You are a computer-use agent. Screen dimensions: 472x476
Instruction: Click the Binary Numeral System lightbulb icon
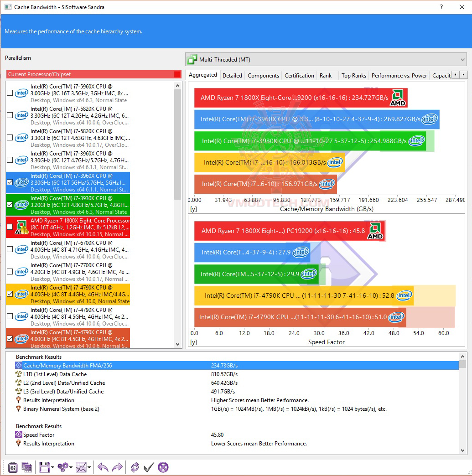coord(19,409)
